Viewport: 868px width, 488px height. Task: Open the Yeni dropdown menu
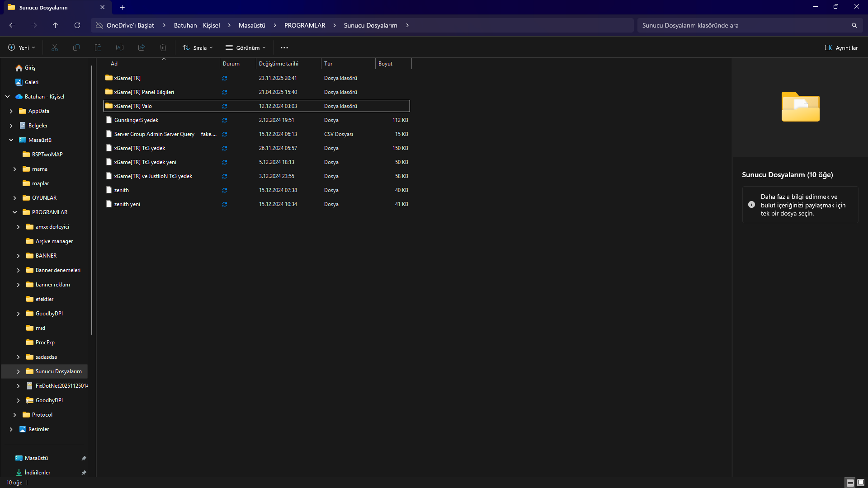pyautogui.click(x=21, y=47)
